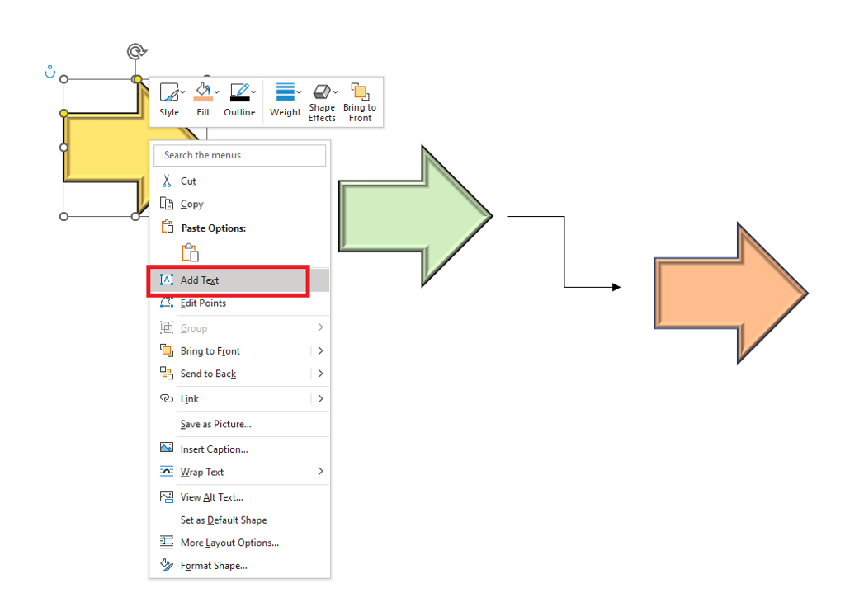Open the Bring to Front submenu arrow
The width and height of the screenshot is (845, 616).
click(x=321, y=351)
